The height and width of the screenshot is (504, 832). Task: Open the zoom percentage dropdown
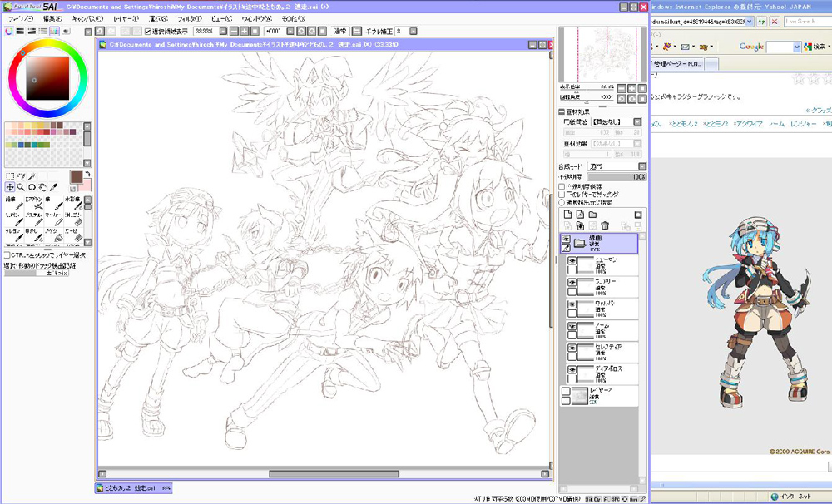coord(223,32)
